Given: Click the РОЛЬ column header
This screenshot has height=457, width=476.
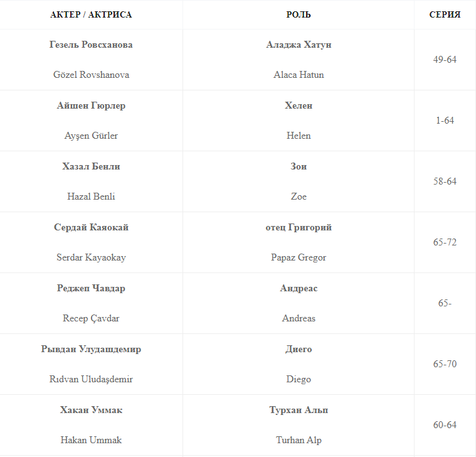Looking at the screenshot, I should pyautogui.click(x=299, y=14).
